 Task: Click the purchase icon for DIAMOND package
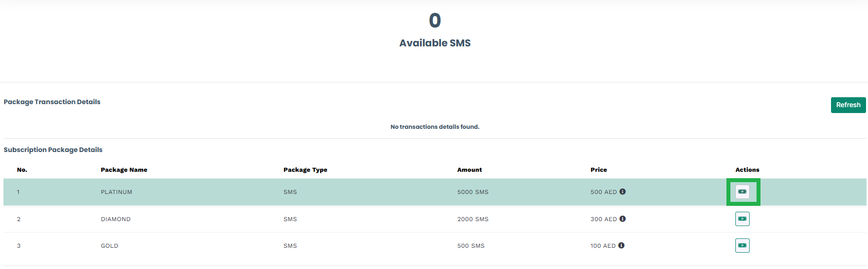pos(742,219)
